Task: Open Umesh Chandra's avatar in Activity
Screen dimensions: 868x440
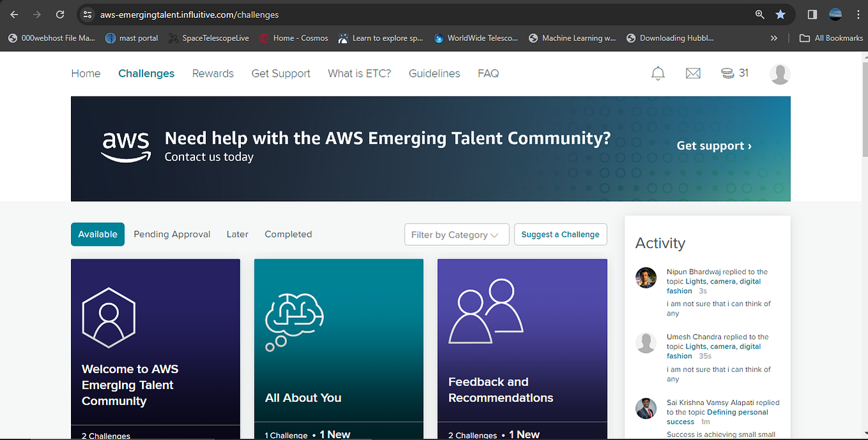Action: 646,343
